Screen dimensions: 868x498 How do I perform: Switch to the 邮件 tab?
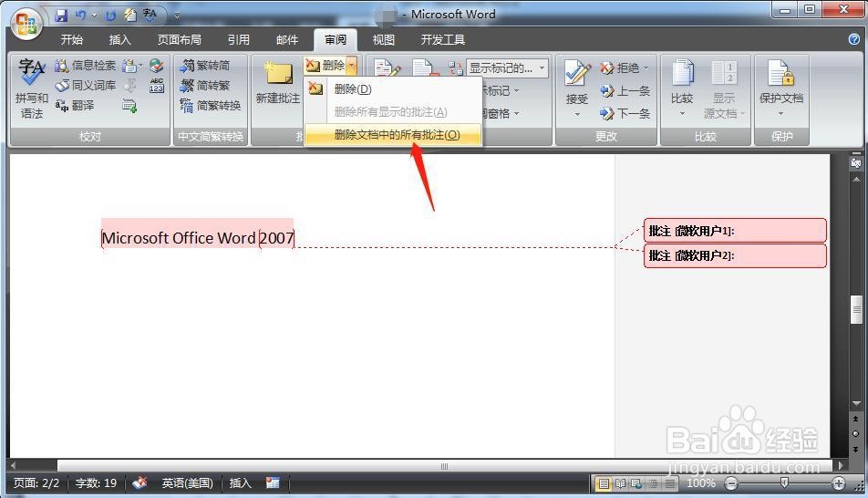coord(286,40)
